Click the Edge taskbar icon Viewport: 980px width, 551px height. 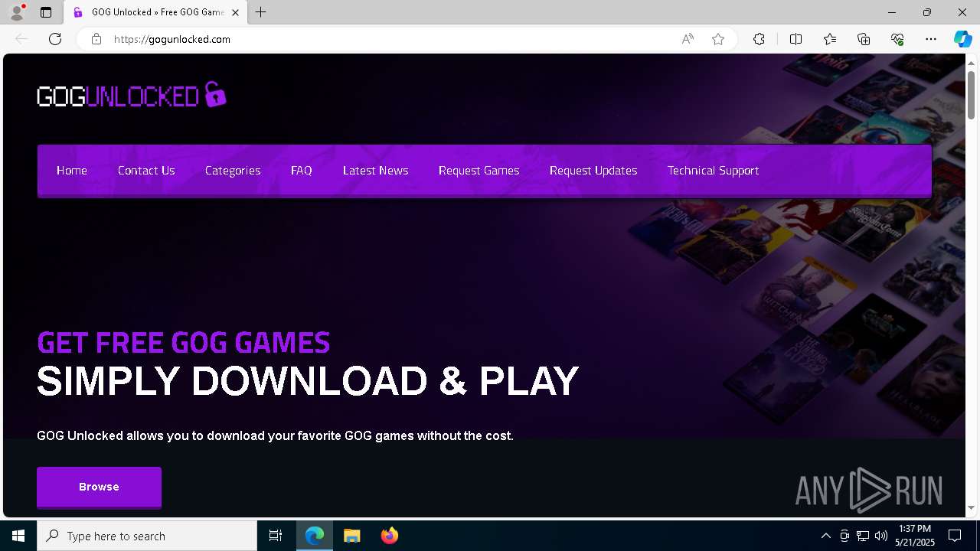pyautogui.click(x=315, y=536)
